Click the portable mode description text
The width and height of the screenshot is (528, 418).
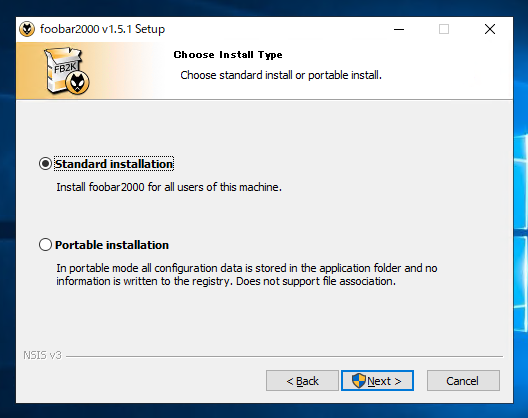pyautogui.click(x=247, y=275)
